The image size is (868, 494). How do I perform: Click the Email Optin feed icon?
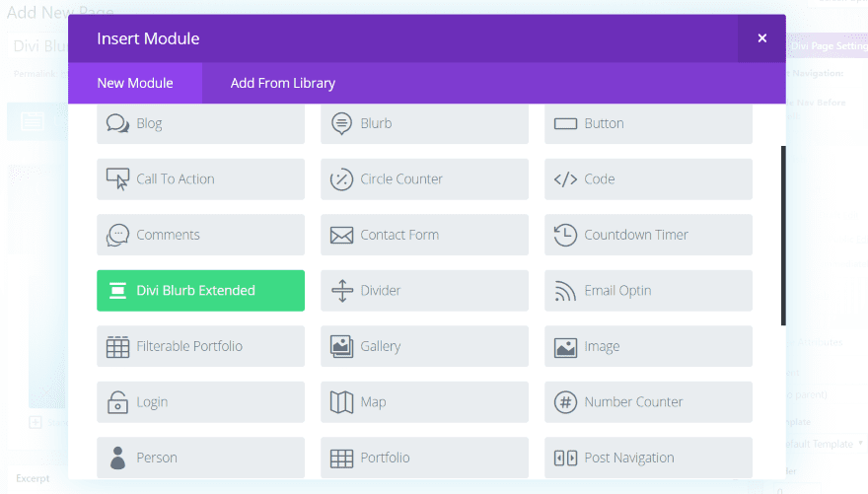tap(565, 291)
